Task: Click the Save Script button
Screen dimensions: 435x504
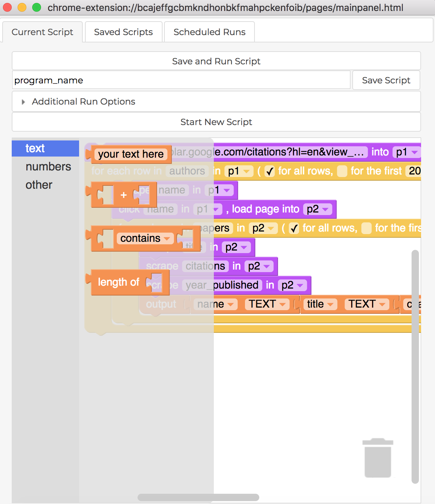Action: click(x=386, y=80)
